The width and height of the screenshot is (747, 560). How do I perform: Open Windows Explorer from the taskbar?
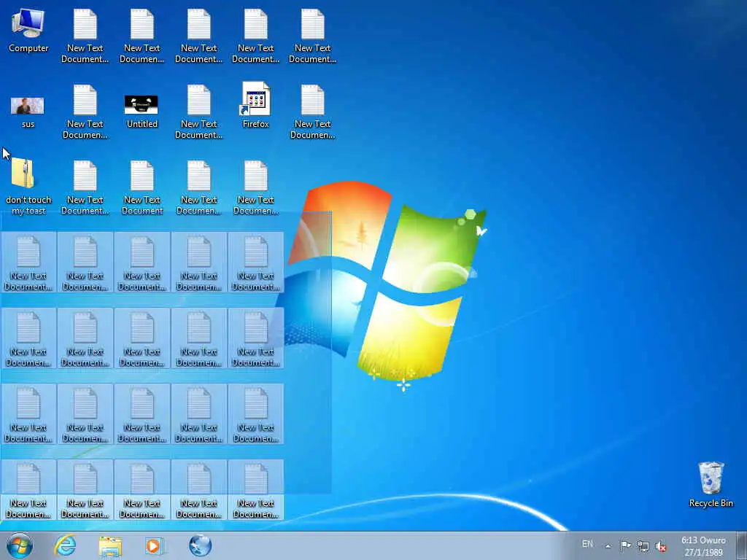[111, 546]
